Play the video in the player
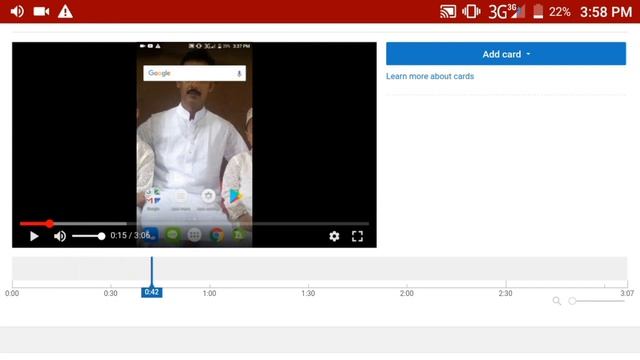Viewport: 640px width, 360px height. click(x=34, y=236)
